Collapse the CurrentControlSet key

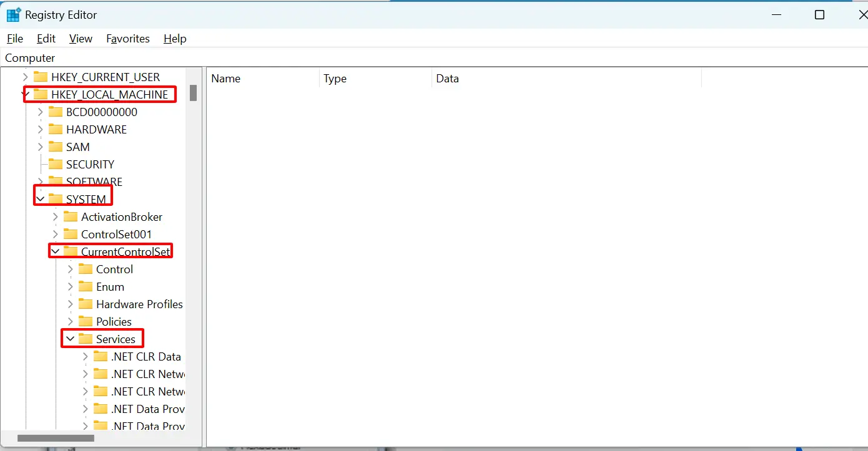[x=56, y=251]
